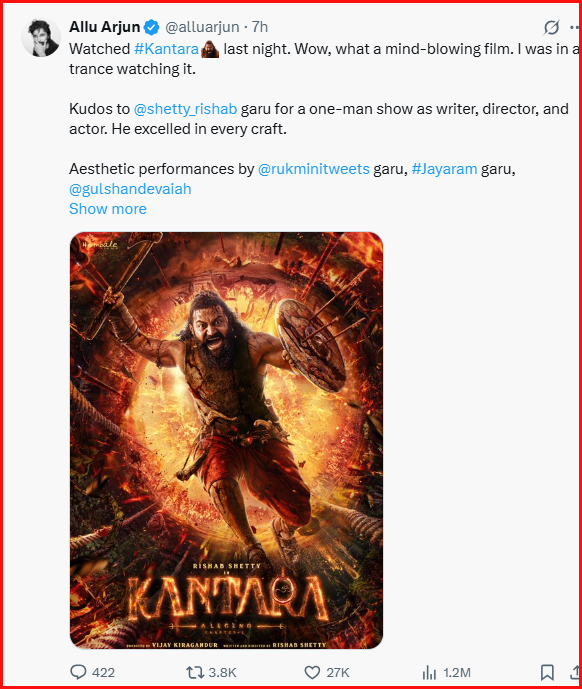Enlarge the Kantara movie poster image
Image resolution: width=582 pixels, height=689 pixels.
[x=226, y=440]
